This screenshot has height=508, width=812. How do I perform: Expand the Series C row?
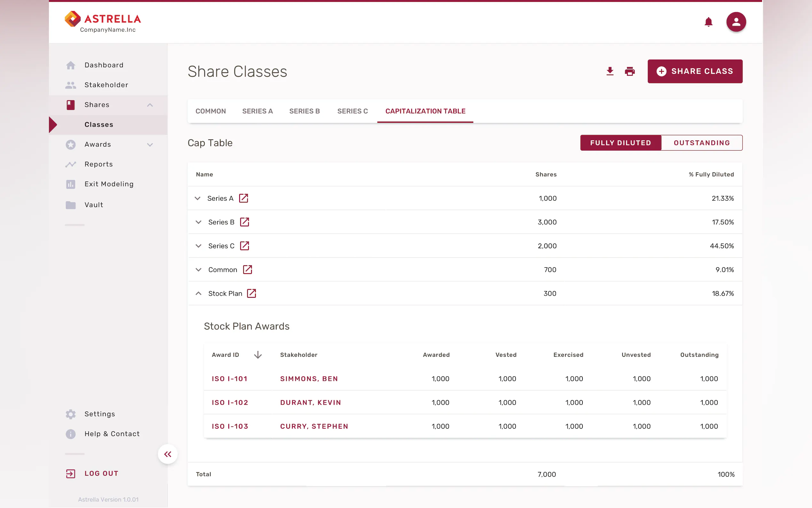[199, 246]
